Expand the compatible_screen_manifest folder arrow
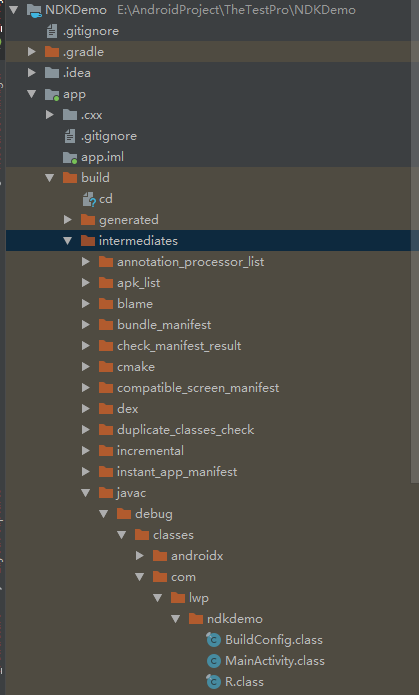This screenshot has height=695, width=419. pos(86,388)
